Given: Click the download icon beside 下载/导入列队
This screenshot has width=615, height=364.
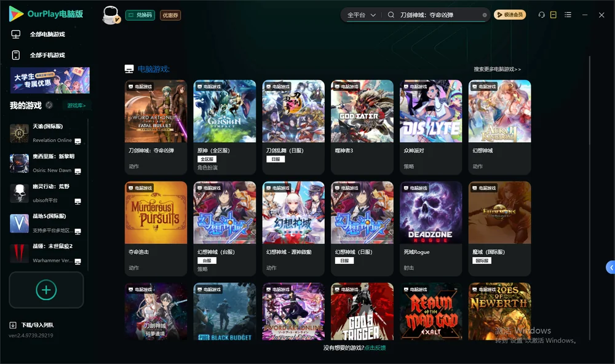Looking at the screenshot, I should click(13, 325).
